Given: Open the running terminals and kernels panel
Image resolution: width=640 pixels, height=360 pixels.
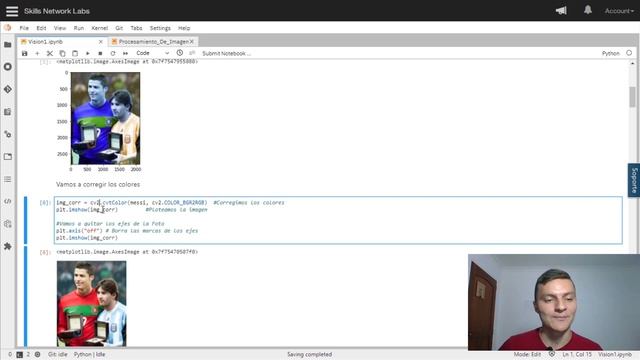Looking at the screenshot, I should click(8, 67).
